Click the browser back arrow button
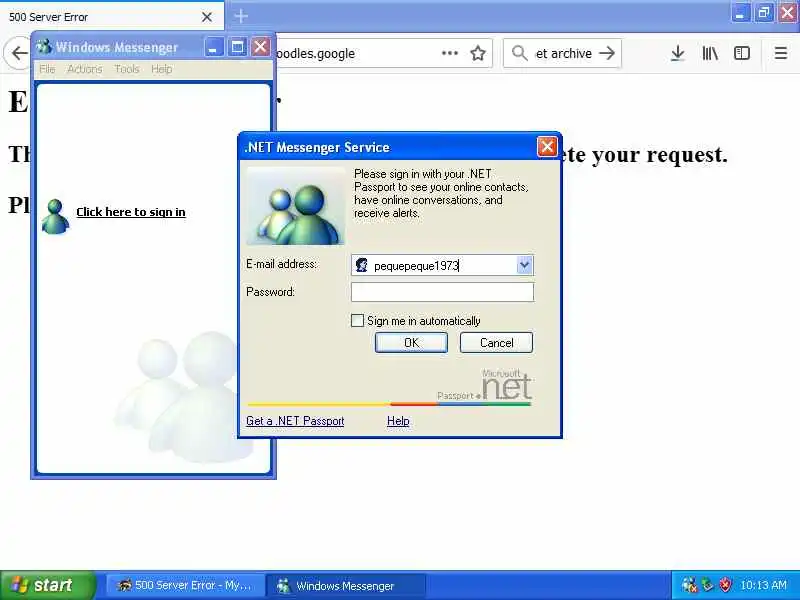 pos(19,53)
